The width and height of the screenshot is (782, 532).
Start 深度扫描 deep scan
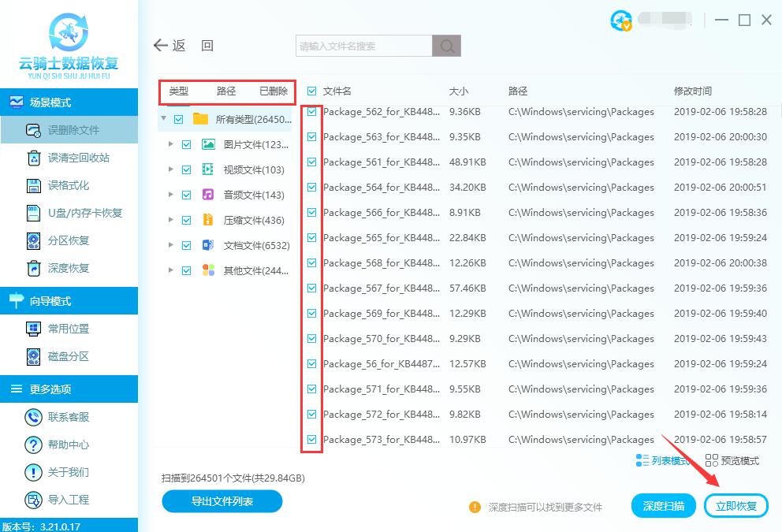[x=663, y=506]
